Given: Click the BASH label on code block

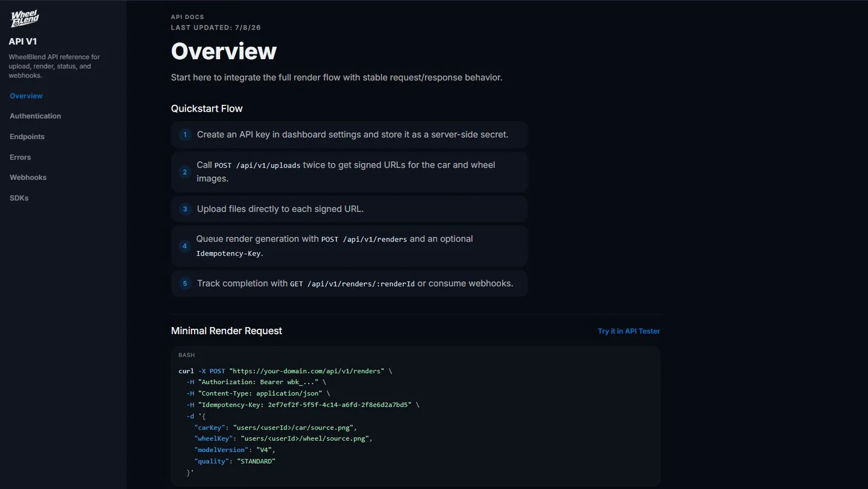Looking at the screenshot, I should pyautogui.click(x=187, y=355).
